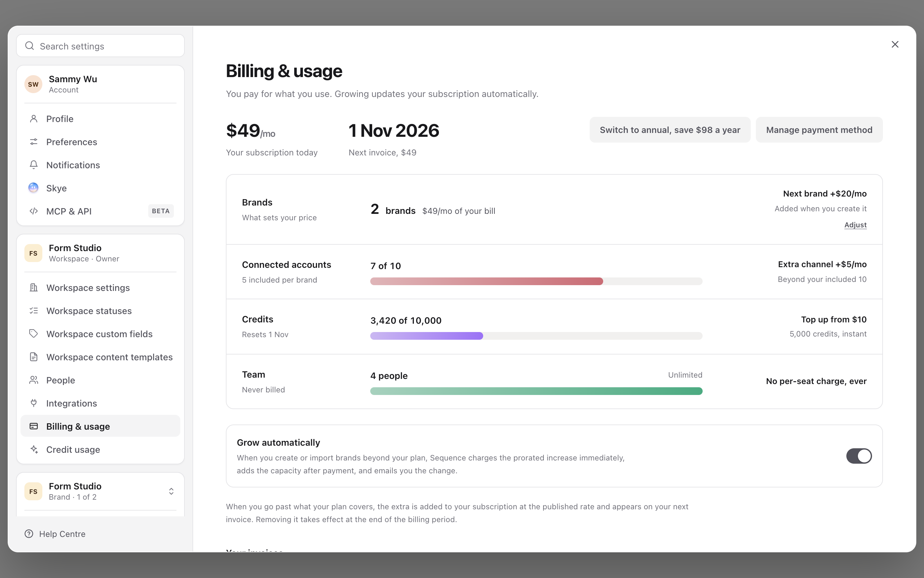Click the Form Studio Workspace Owner header
The image size is (924, 578).
pos(100,253)
